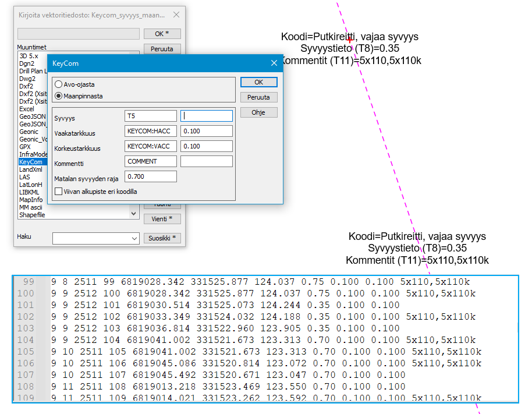
Task: Select the Avo-ojasta radio option
Action: coord(59,84)
